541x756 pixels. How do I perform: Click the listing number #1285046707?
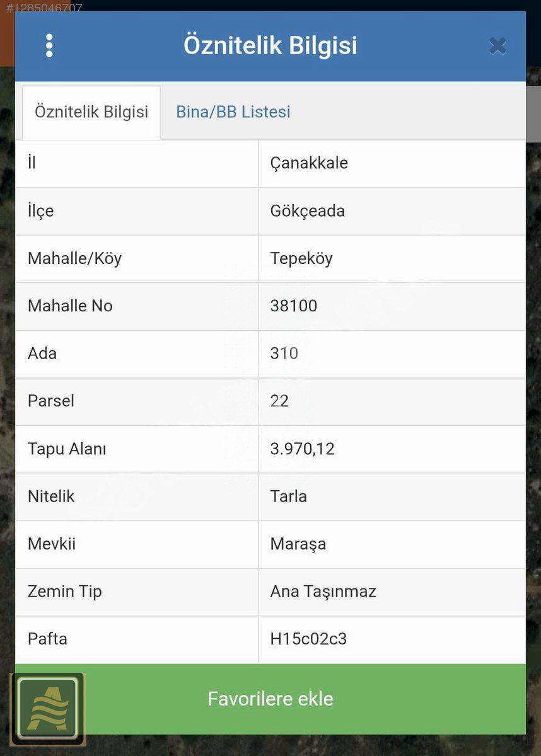click(x=44, y=9)
